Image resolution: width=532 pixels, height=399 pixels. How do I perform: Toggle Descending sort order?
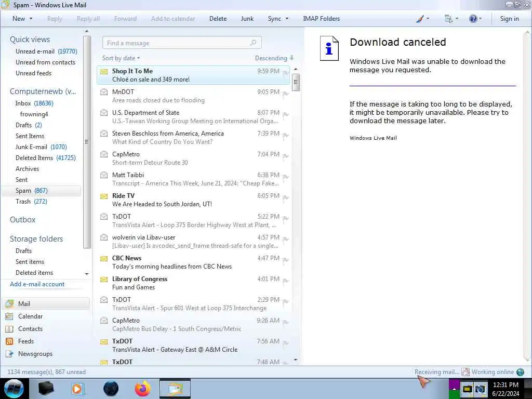[x=274, y=58]
